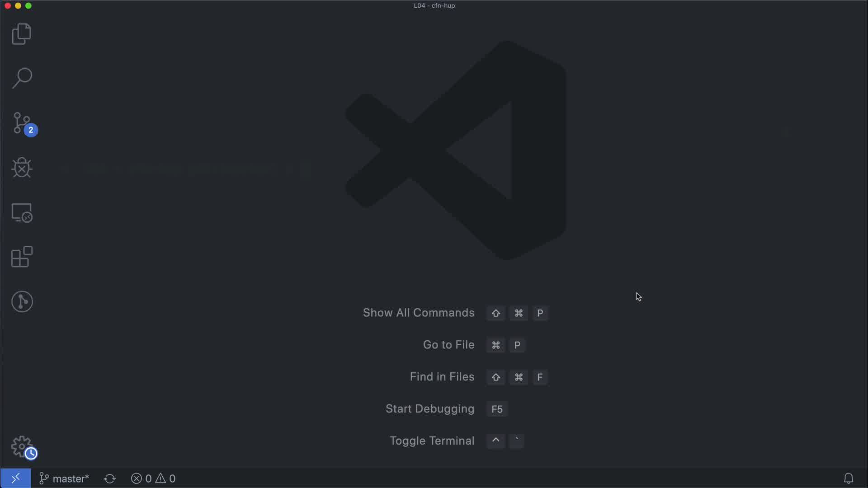Open Problems via the errors count
Screen dimensions: 868x488
pos(141,479)
